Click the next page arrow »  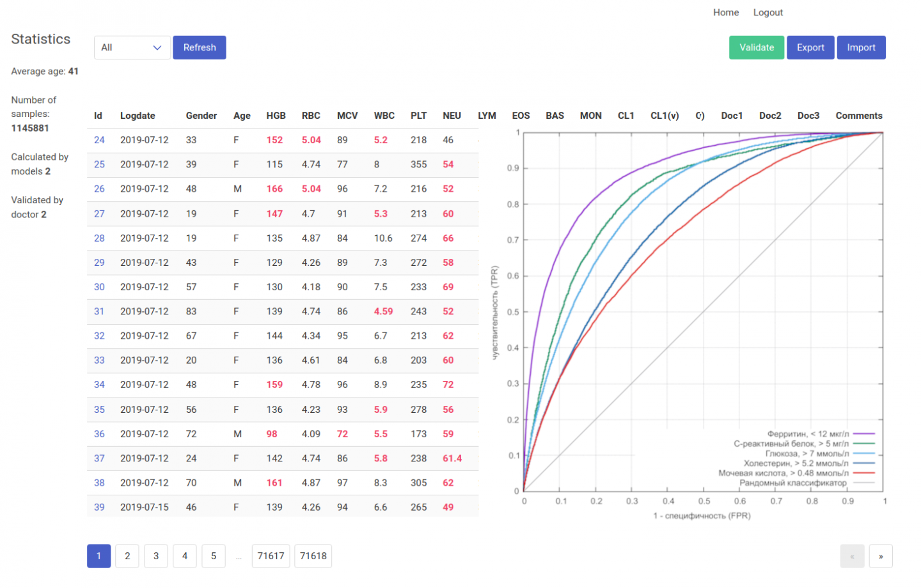pyautogui.click(x=881, y=556)
